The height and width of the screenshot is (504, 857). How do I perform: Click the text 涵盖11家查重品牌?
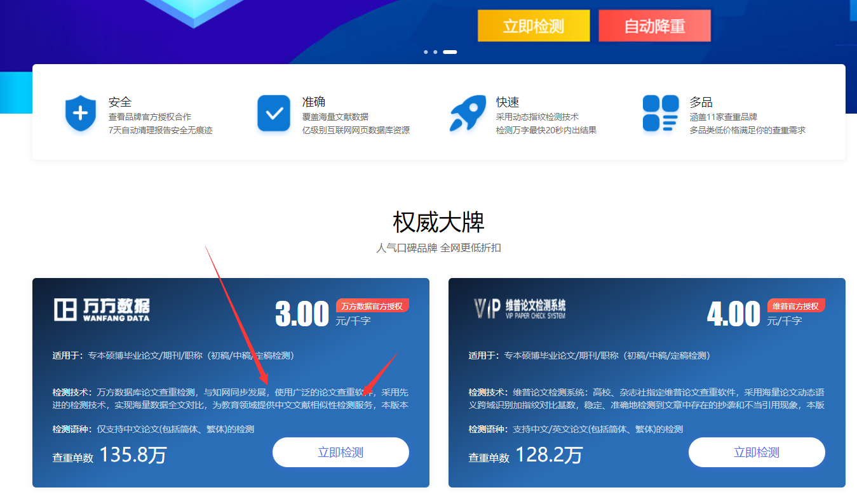tap(724, 117)
